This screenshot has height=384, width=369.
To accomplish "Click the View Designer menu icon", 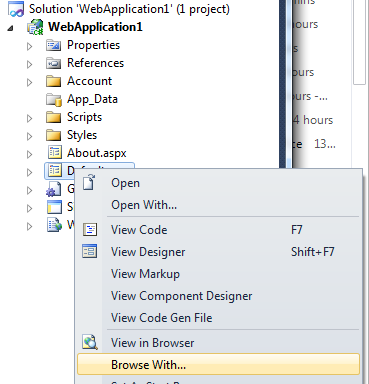I will point(90,252).
